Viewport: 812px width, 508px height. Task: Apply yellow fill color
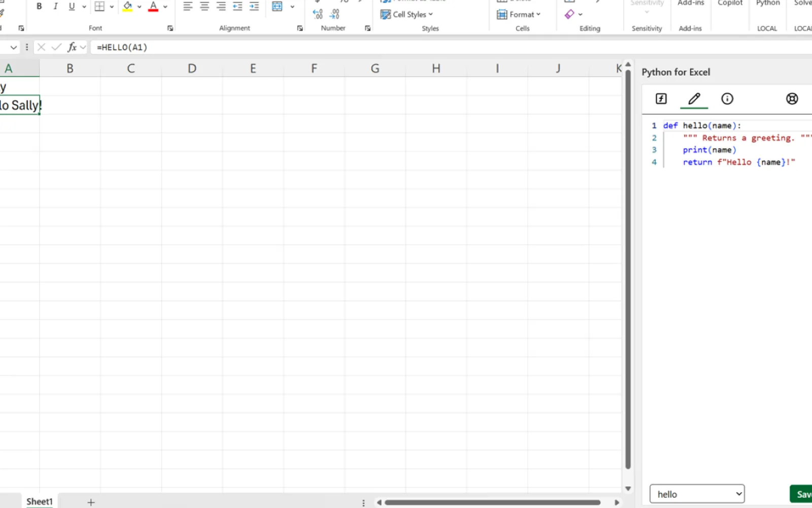click(128, 7)
